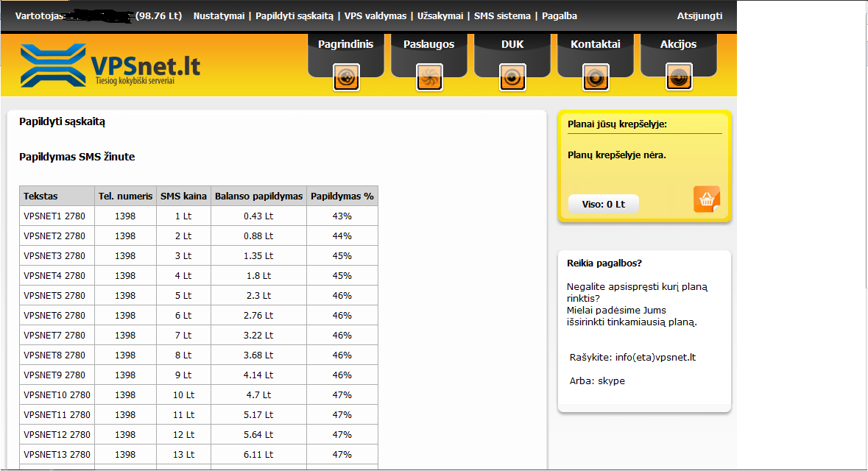This screenshot has width=868, height=471.
Task: Click the 4.7 Lt balance cell
Action: [258, 395]
